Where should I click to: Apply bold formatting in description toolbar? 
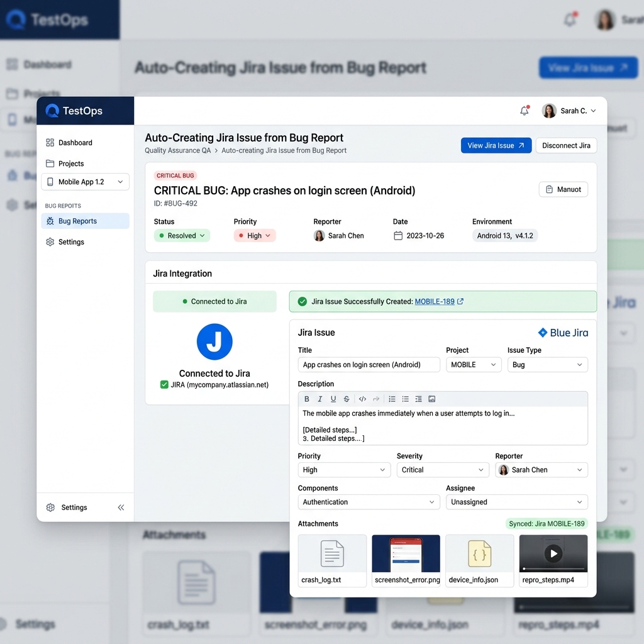(x=307, y=399)
